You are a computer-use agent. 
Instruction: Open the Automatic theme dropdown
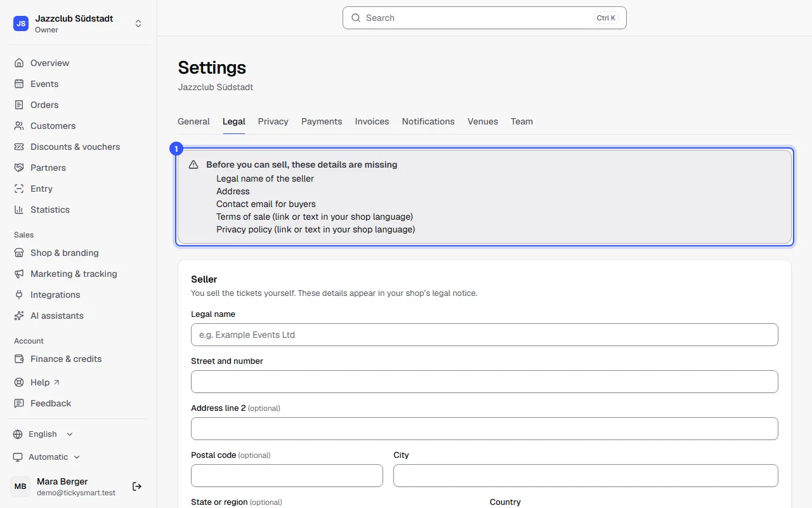click(x=47, y=457)
